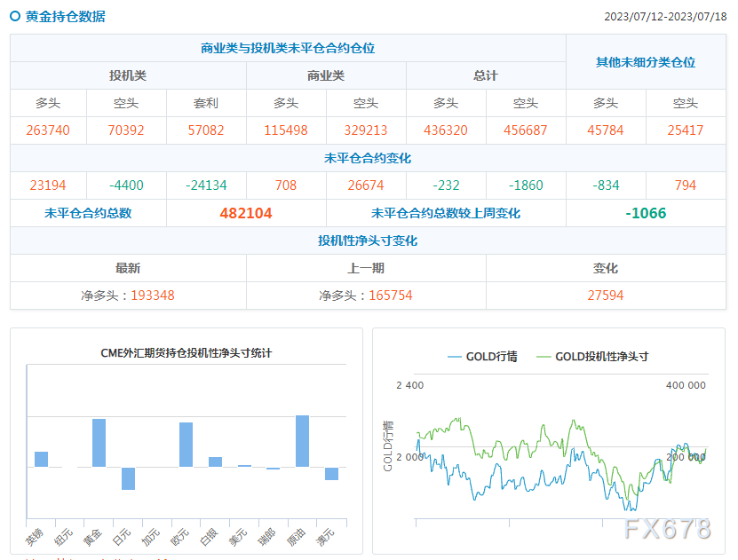Viewport: 738px width, 560px height.
Task: Click the 欧元 bar in the bar chart
Action: pyautogui.click(x=186, y=445)
